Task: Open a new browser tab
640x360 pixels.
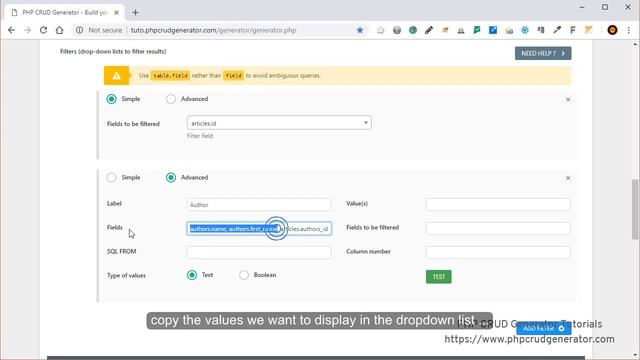Action: (136, 13)
